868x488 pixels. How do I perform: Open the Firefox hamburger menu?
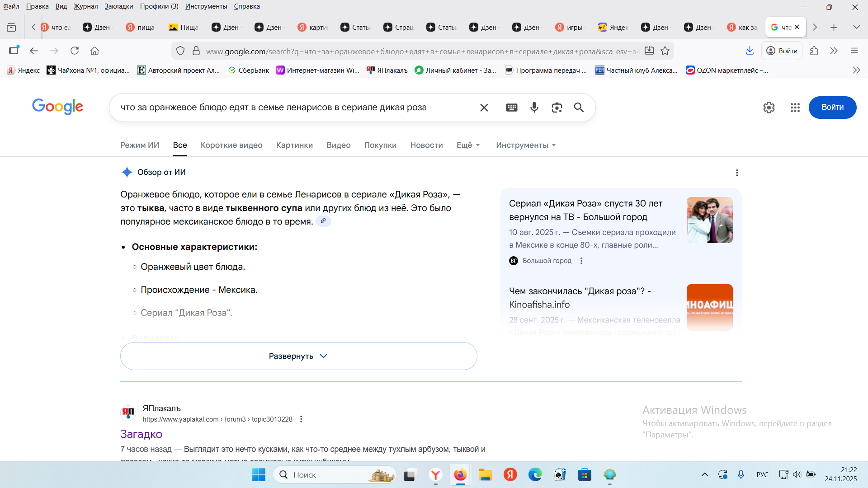coord(854,51)
